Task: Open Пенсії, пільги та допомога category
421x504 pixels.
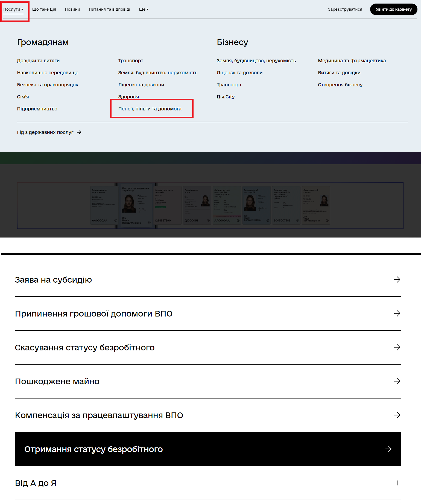Action: coord(150,109)
